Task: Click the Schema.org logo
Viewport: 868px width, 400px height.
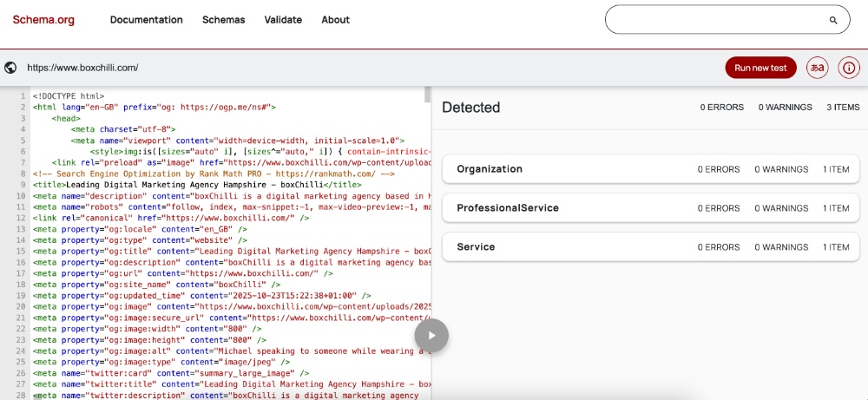Action: tap(43, 20)
